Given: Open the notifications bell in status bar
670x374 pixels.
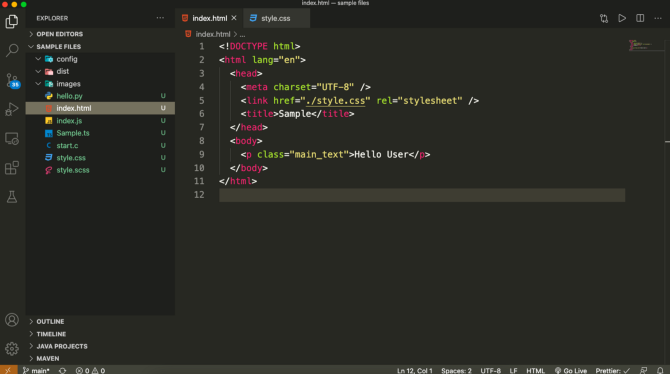Looking at the screenshot, I should pos(660,371).
